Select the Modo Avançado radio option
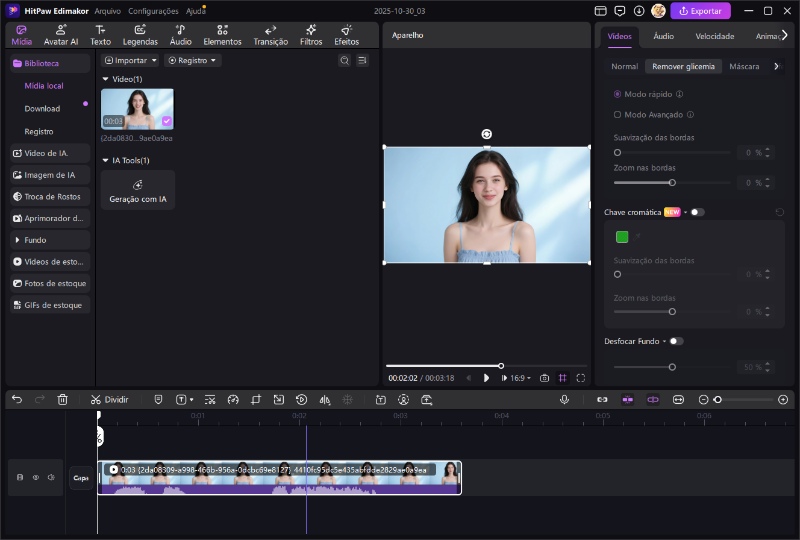Viewport: 800px width, 540px height. point(617,115)
